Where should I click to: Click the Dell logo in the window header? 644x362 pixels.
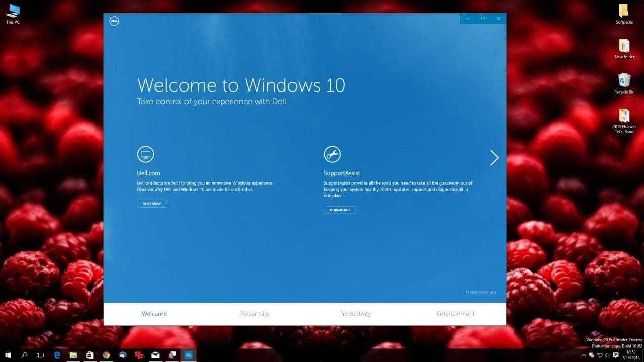point(114,21)
